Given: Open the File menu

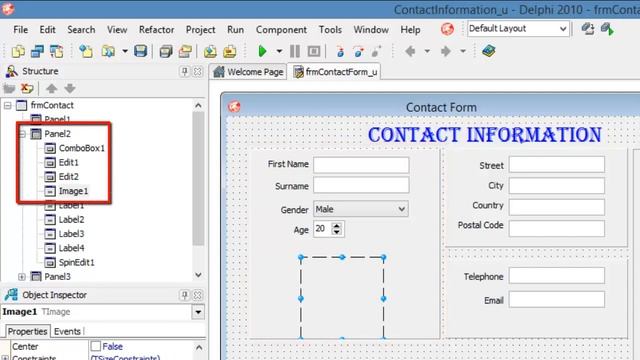Looking at the screenshot, I should click(20, 30).
